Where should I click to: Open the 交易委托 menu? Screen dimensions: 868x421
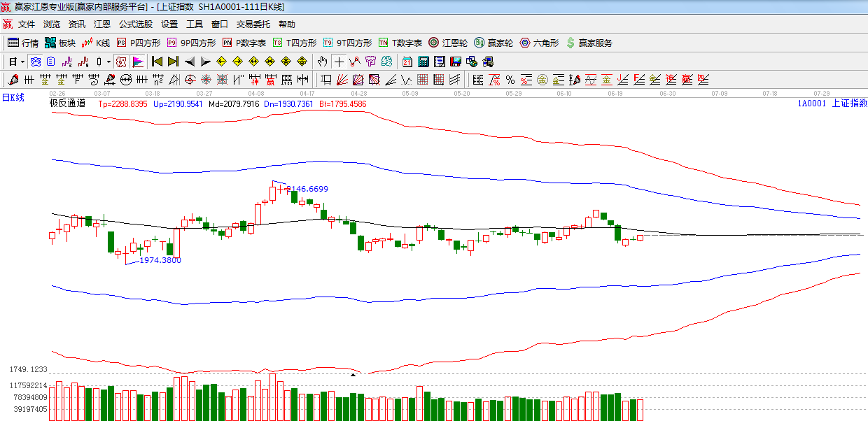point(253,24)
